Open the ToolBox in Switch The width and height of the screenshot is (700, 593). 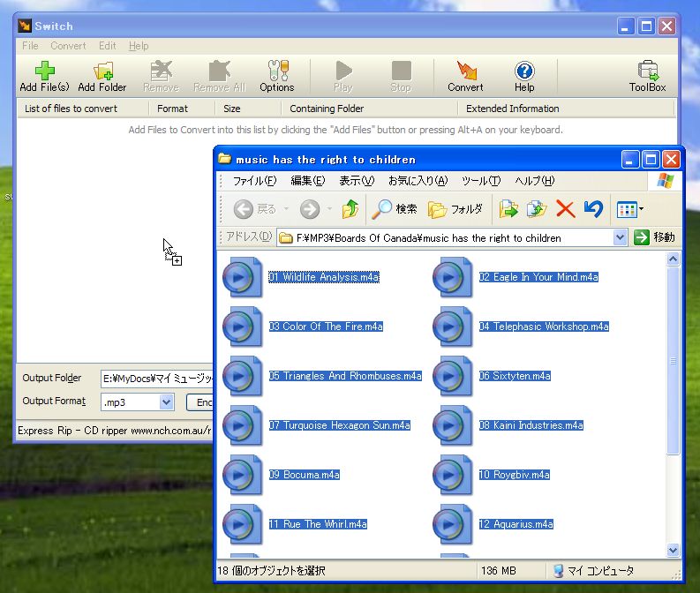pos(647,76)
